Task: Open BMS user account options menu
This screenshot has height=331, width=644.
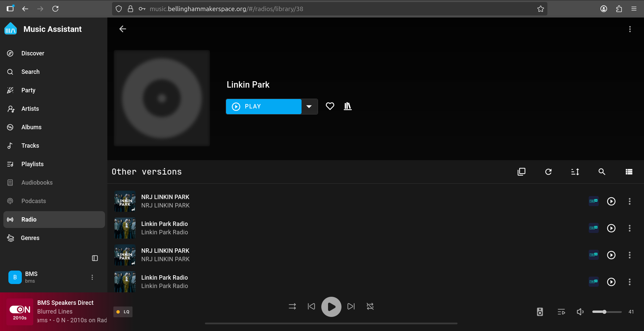Action: click(92, 277)
